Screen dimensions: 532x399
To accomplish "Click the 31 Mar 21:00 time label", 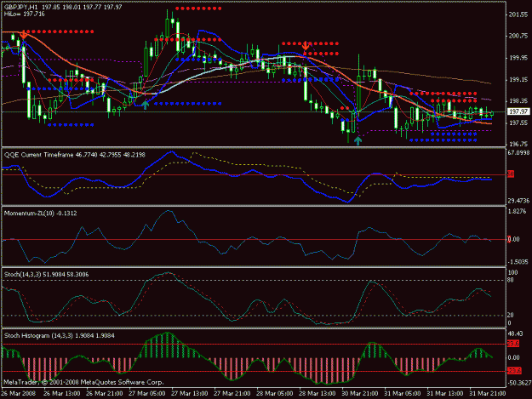I will click(x=488, y=394).
